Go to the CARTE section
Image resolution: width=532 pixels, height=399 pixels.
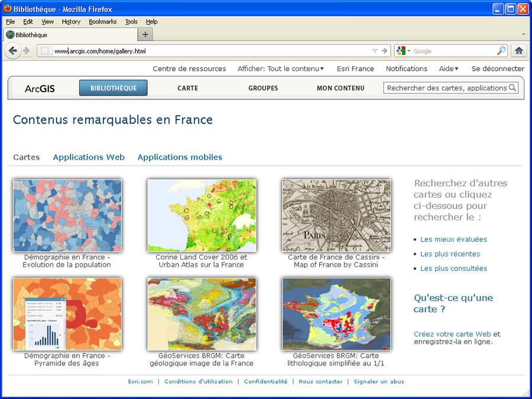point(187,88)
